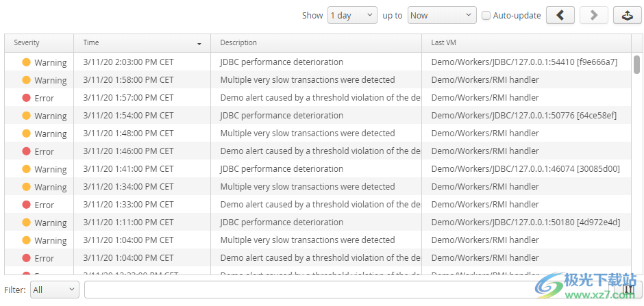Click VM cell ending [f9e666a7]
The image size is (644, 306).
click(x=524, y=62)
